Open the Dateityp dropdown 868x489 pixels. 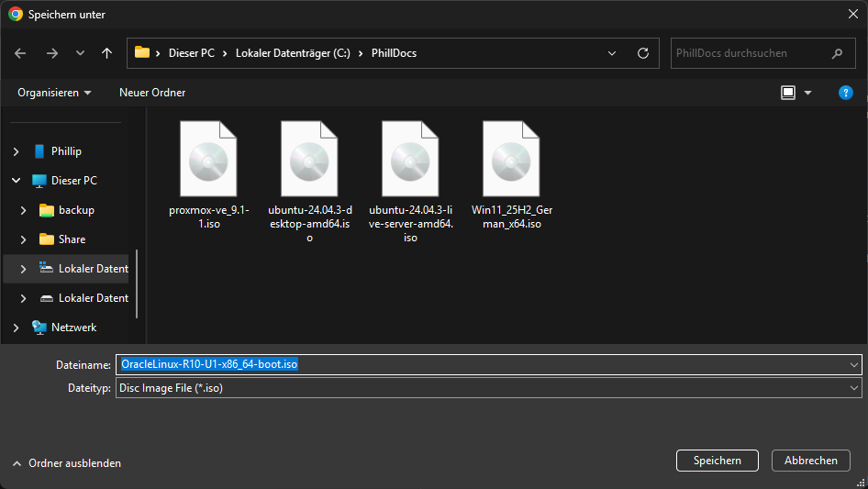(x=853, y=388)
